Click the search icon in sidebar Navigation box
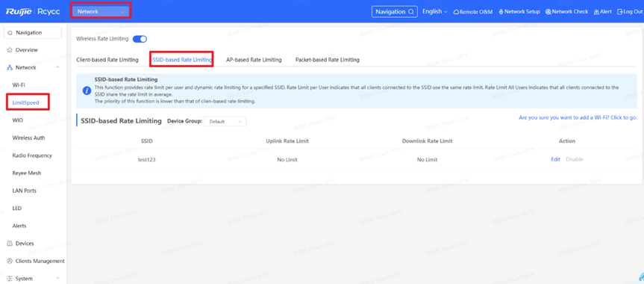The height and width of the screenshot is (284, 644). [x=10, y=33]
